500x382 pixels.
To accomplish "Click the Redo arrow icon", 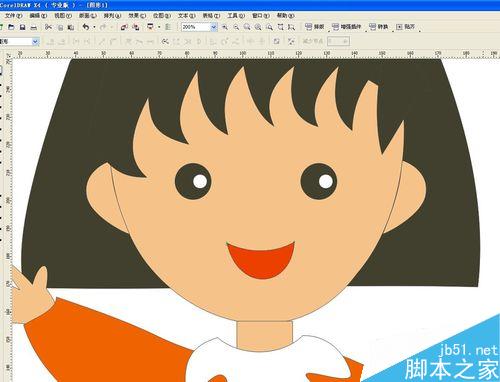I will pyautogui.click(x=103, y=27).
